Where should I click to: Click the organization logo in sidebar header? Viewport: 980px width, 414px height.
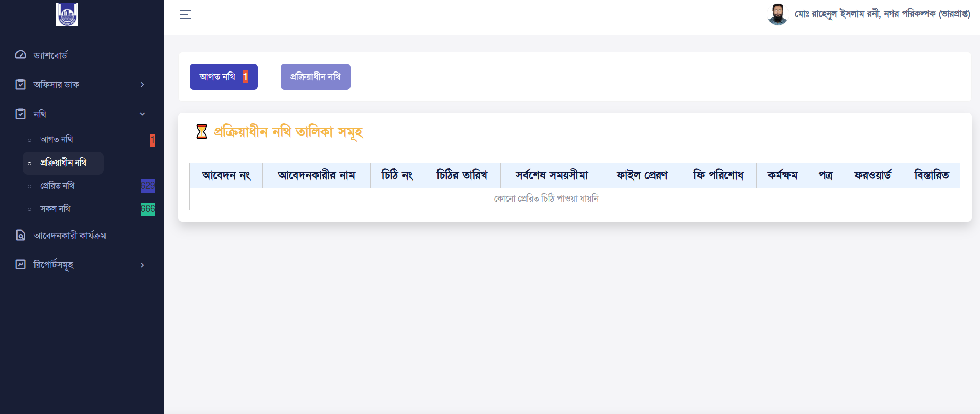pos(67,14)
